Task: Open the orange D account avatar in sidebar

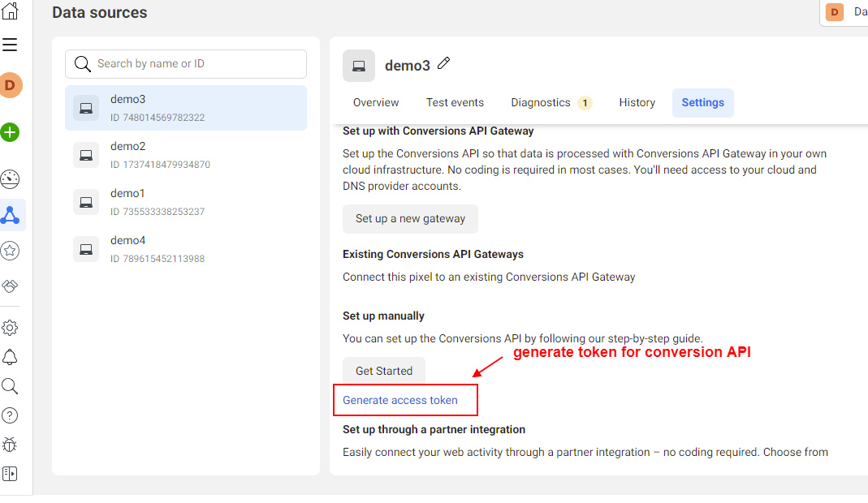Action: (10, 85)
